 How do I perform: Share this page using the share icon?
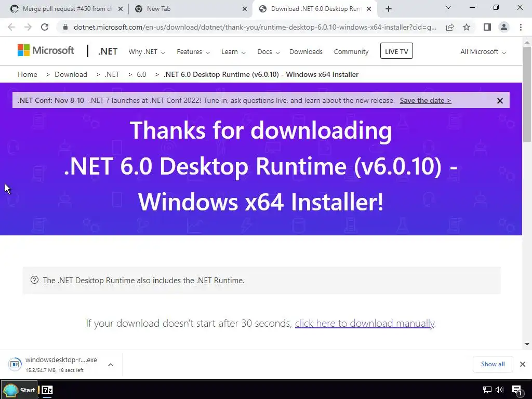(450, 27)
